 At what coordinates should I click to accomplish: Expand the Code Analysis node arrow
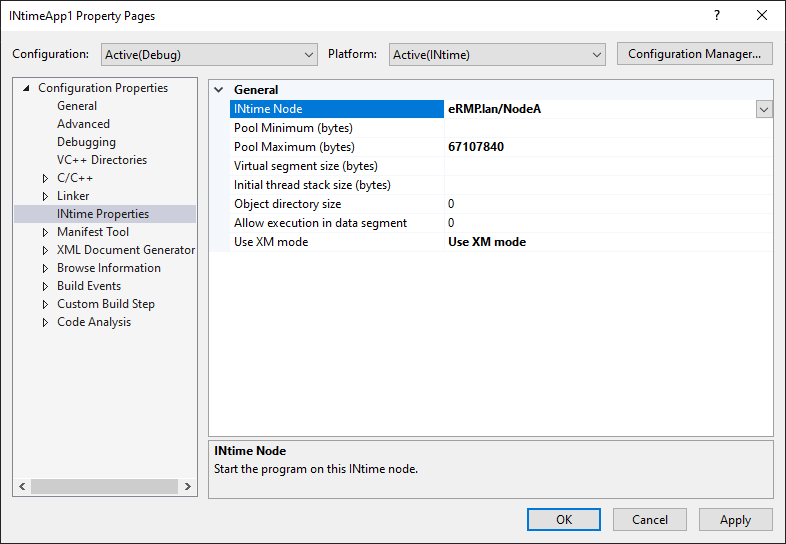click(45, 322)
